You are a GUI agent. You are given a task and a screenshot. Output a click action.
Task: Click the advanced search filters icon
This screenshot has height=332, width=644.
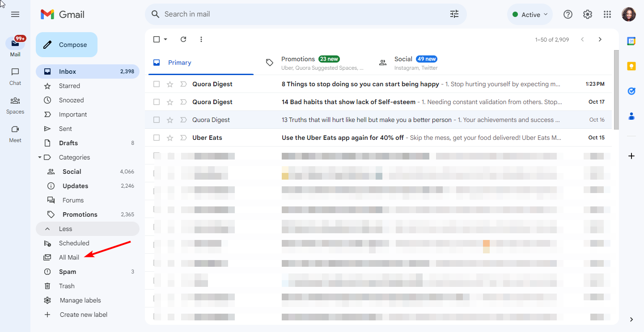click(454, 14)
